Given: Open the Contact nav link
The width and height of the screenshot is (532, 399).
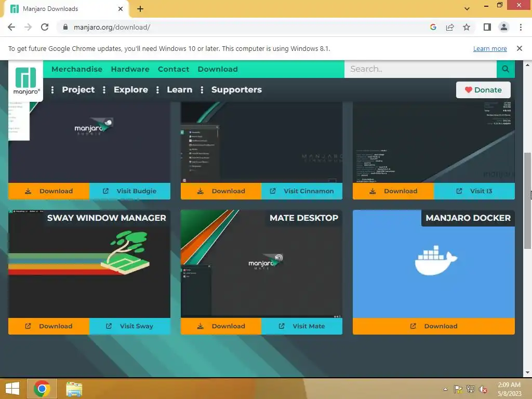Looking at the screenshot, I should (174, 69).
